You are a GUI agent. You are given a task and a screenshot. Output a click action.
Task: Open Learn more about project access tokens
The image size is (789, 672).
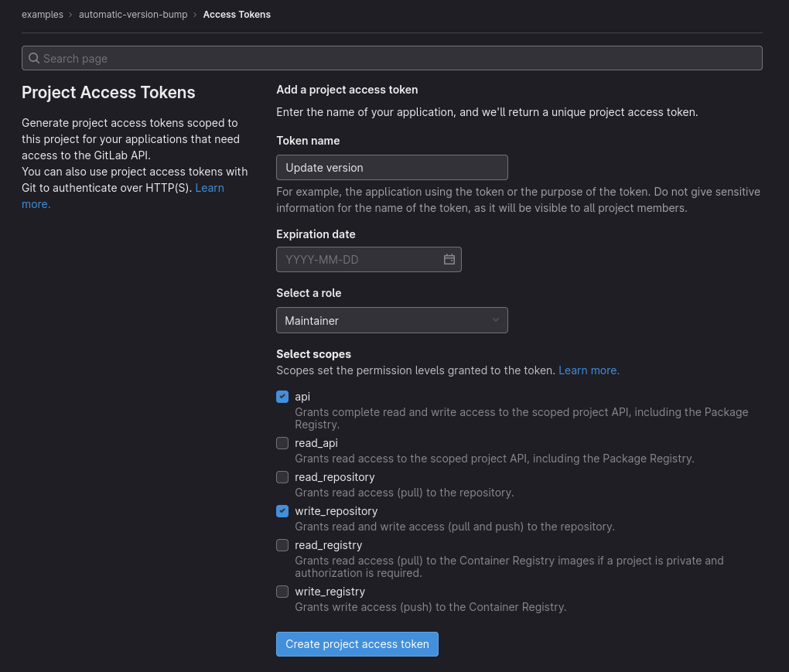pos(209,187)
